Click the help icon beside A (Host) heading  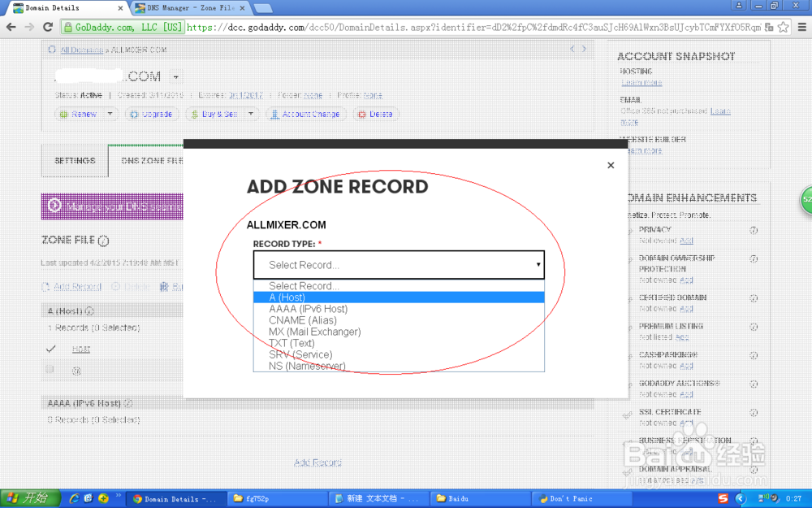click(89, 311)
